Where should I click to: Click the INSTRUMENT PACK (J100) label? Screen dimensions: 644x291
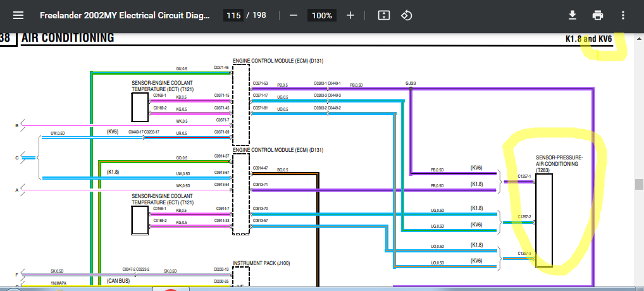click(261, 263)
